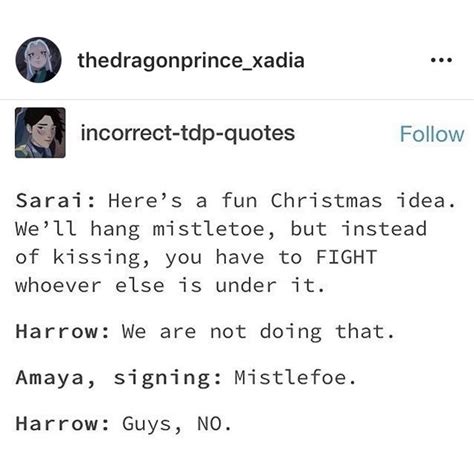
Task: Click the word FIGHT in the post
Action: [x=346, y=257]
